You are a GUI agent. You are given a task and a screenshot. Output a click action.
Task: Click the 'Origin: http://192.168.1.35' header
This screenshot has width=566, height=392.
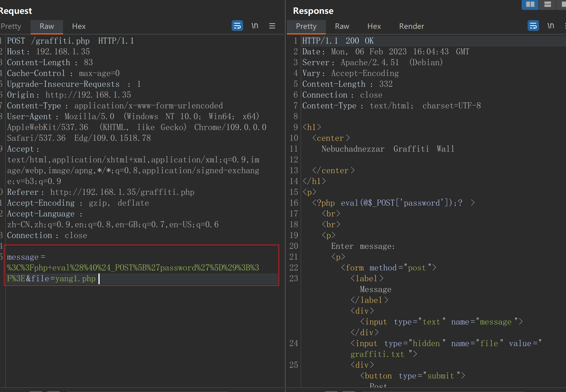point(69,95)
